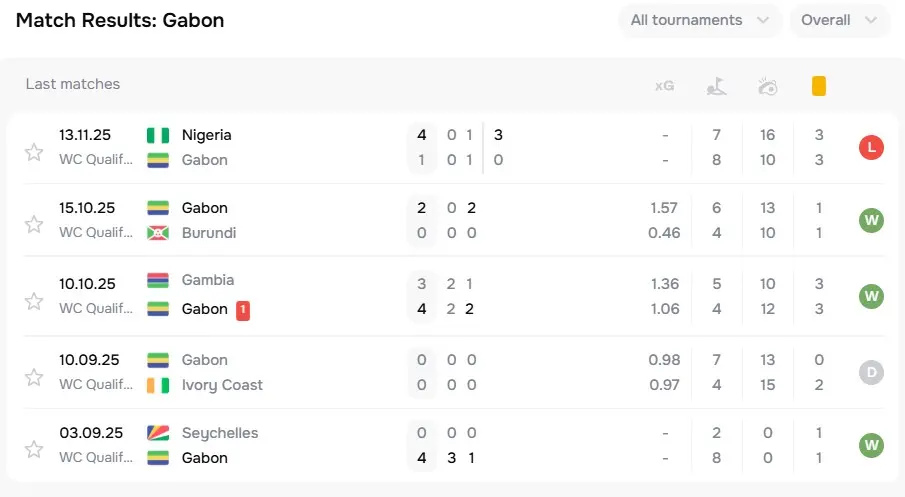Click the Nigeria flag icon
Image resolution: width=905 pixels, height=497 pixels.
click(x=158, y=136)
